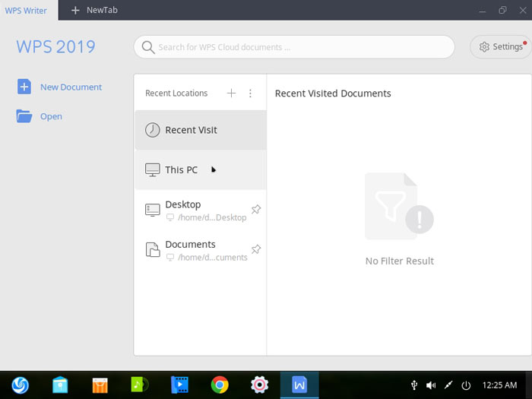Viewport: 532px width, 399px height.
Task: Select the Recent Visit clock entry
Action: click(x=201, y=130)
